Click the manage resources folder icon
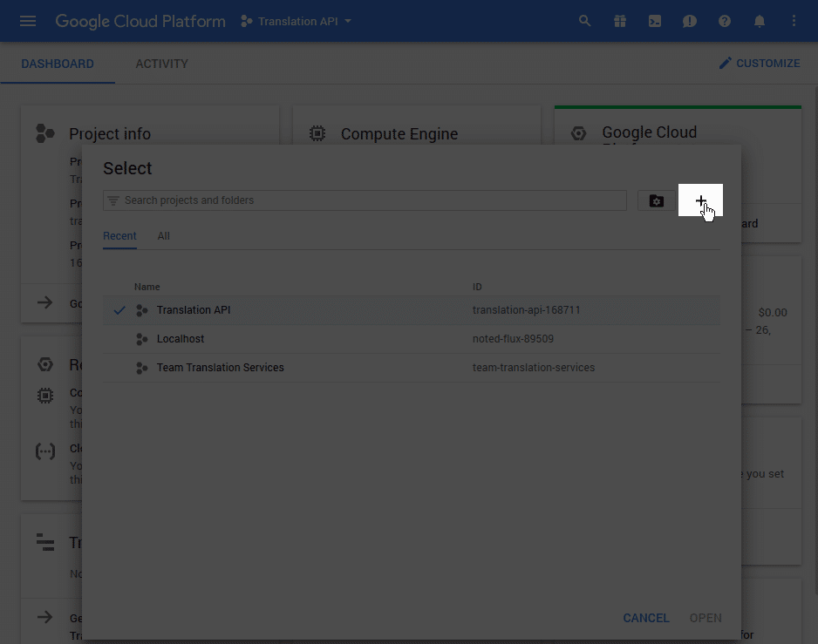 657,200
